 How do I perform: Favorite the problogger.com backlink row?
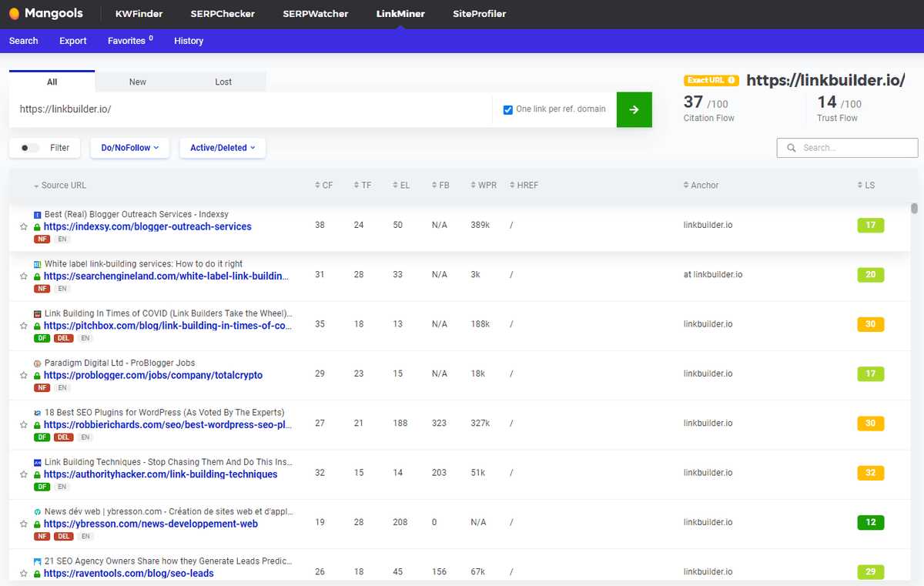[x=24, y=376]
